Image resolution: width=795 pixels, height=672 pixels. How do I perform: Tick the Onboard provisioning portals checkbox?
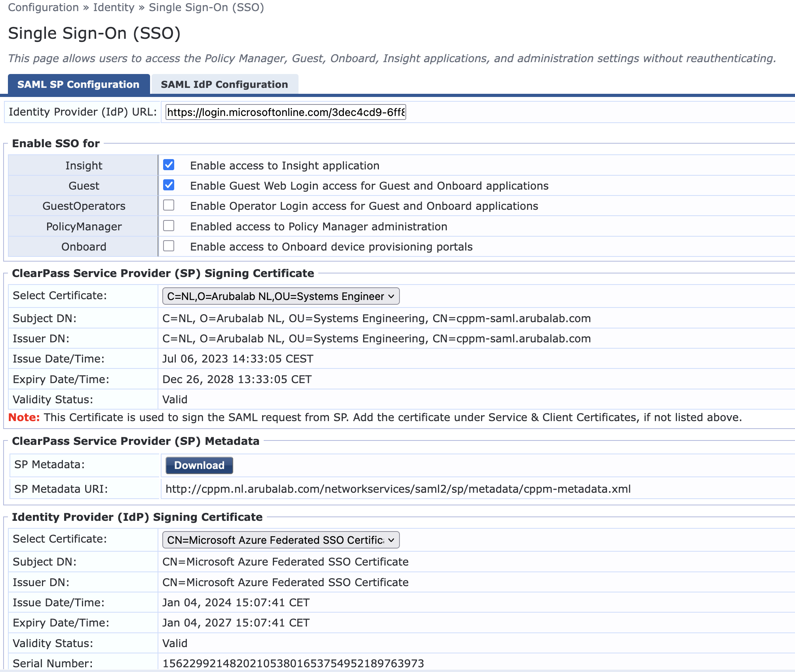click(169, 246)
